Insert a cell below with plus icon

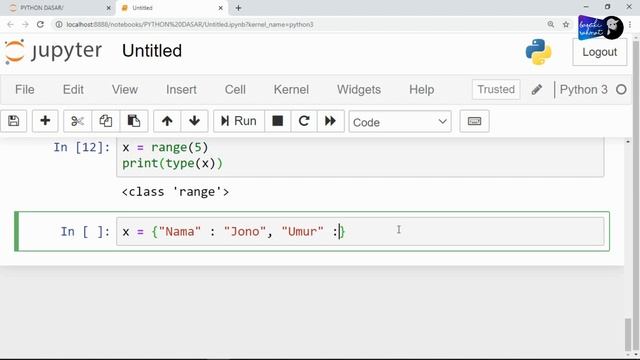coord(45,121)
